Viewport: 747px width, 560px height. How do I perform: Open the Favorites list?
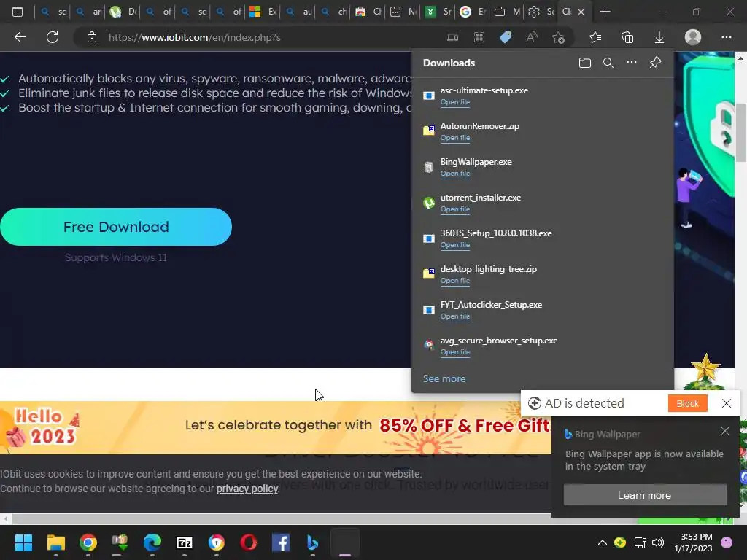pyautogui.click(x=595, y=37)
